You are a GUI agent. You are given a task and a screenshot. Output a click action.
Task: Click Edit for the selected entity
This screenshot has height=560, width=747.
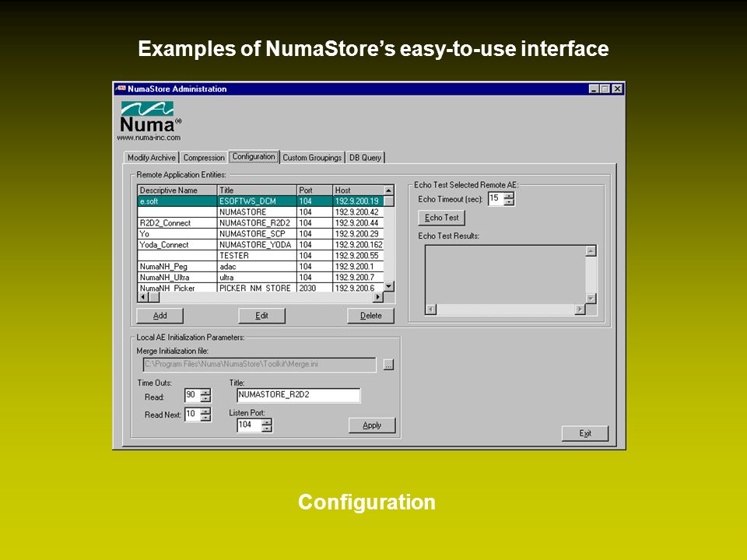tap(261, 315)
